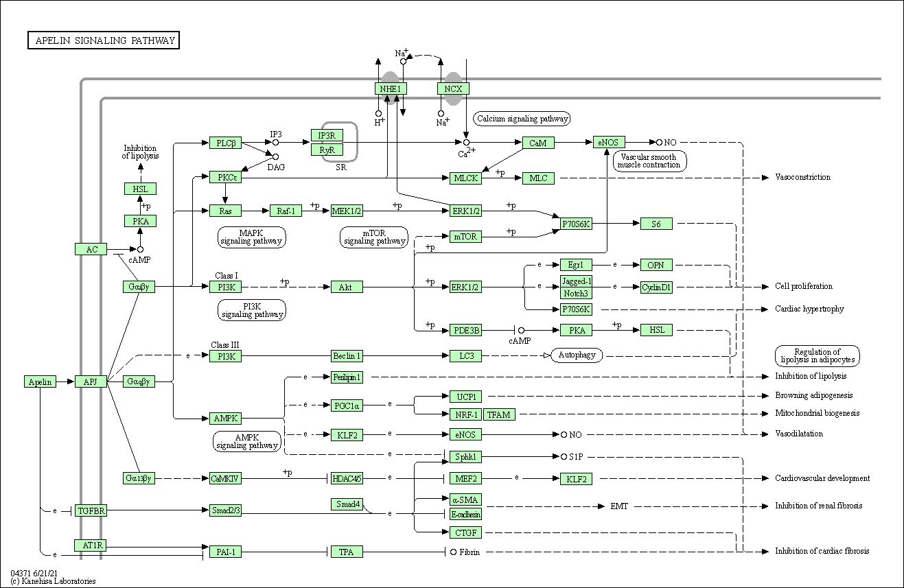Click the Autophagy pathway node
Image resolution: width=904 pixels, height=588 pixels.
tap(577, 355)
